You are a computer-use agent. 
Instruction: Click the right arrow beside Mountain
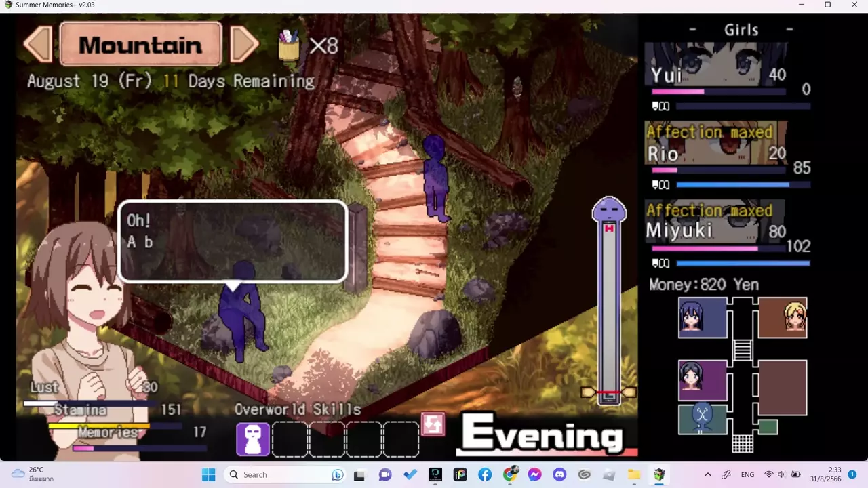click(244, 45)
